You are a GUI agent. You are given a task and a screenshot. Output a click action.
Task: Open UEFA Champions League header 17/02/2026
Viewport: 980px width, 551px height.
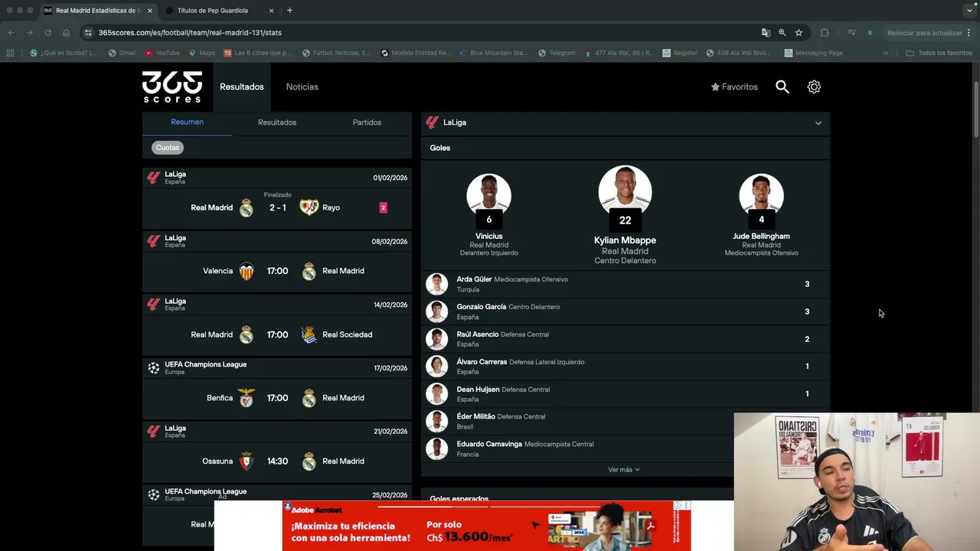[277, 368]
